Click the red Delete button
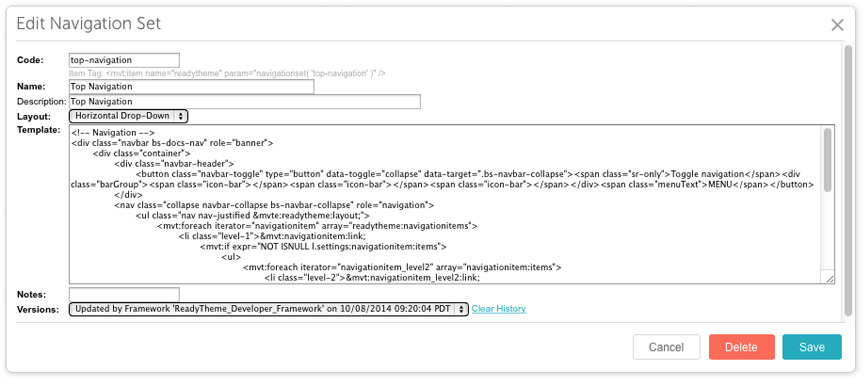Image resolution: width=864 pixels, height=378 pixels. pyautogui.click(x=741, y=347)
